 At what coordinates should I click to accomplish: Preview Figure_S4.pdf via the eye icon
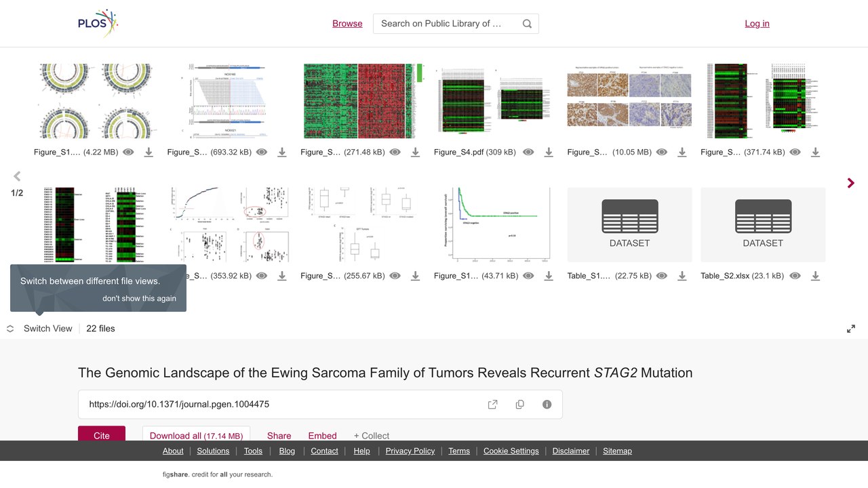(528, 152)
